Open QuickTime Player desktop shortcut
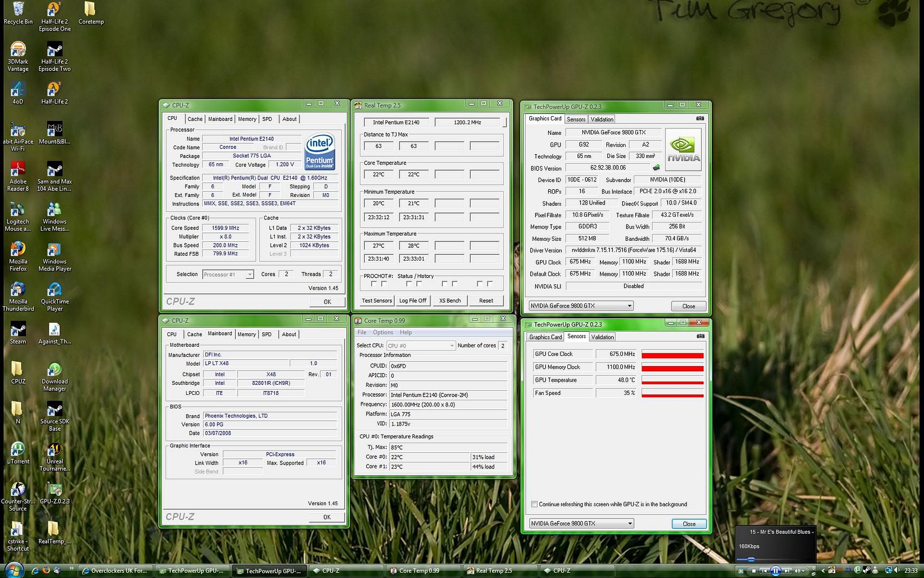The image size is (924, 578). click(55, 296)
